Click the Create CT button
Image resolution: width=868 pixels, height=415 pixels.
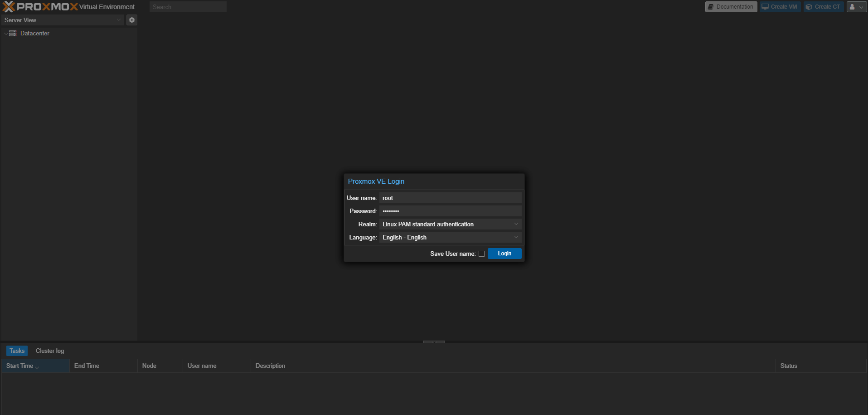pos(824,7)
